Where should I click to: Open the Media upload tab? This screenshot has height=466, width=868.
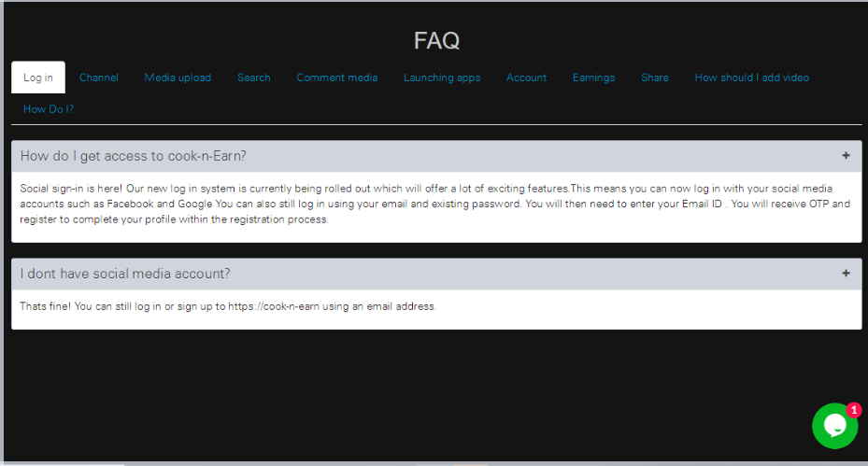178,78
